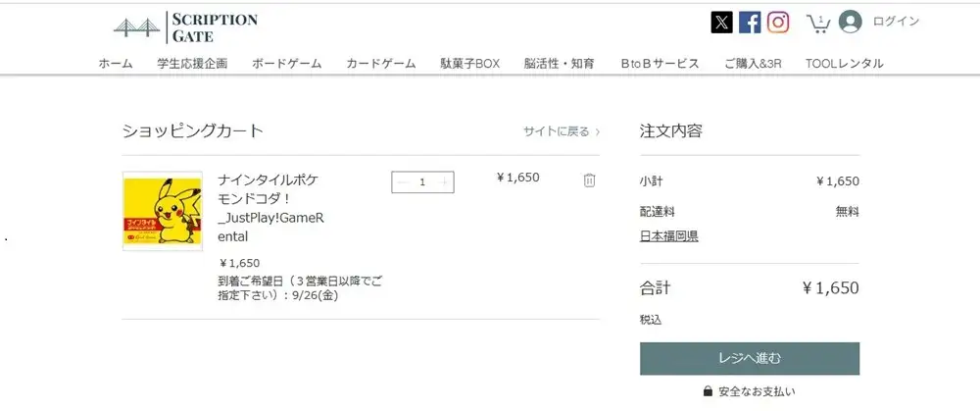Open the ボードゲーム menu item

286,64
